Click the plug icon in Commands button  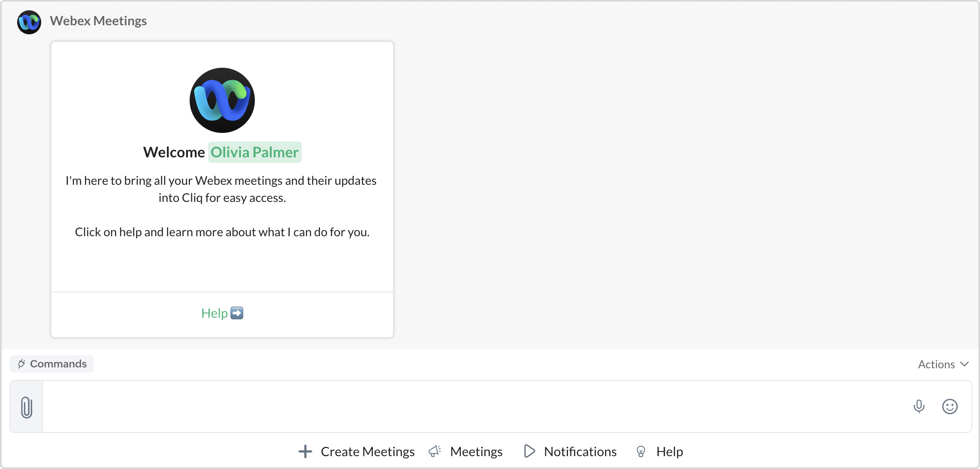[x=21, y=364]
